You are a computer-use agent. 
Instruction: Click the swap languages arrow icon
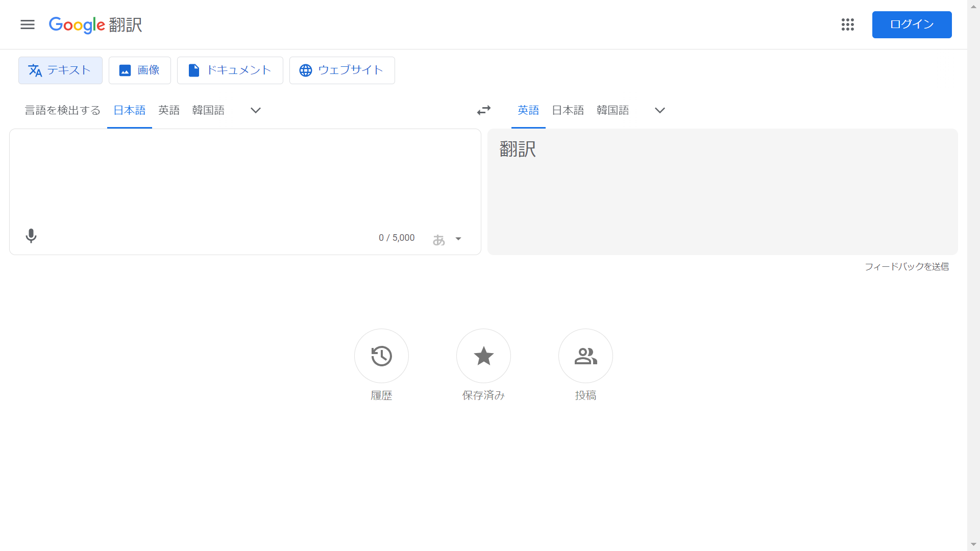(483, 110)
